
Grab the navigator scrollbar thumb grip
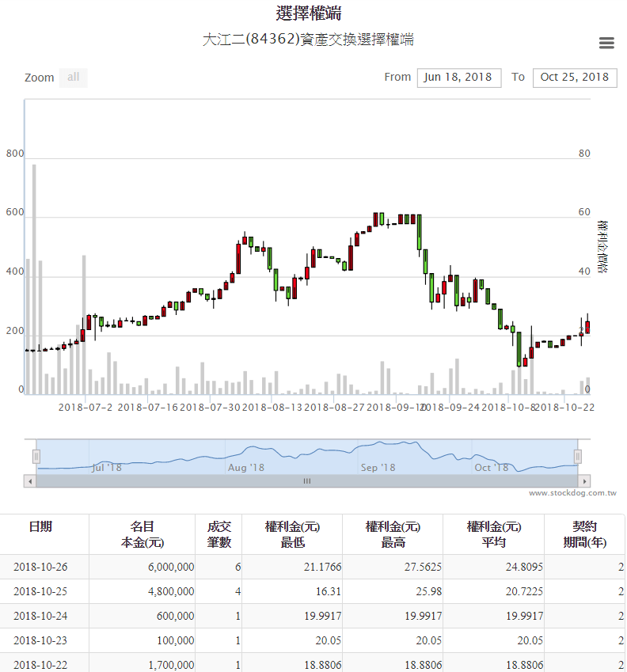click(307, 480)
